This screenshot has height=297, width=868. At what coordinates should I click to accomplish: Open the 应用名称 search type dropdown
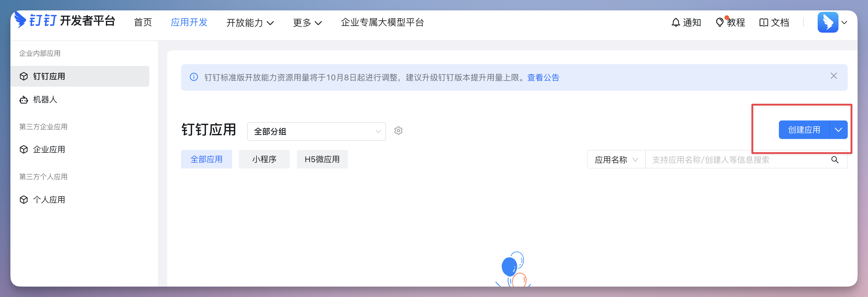click(616, 160)
